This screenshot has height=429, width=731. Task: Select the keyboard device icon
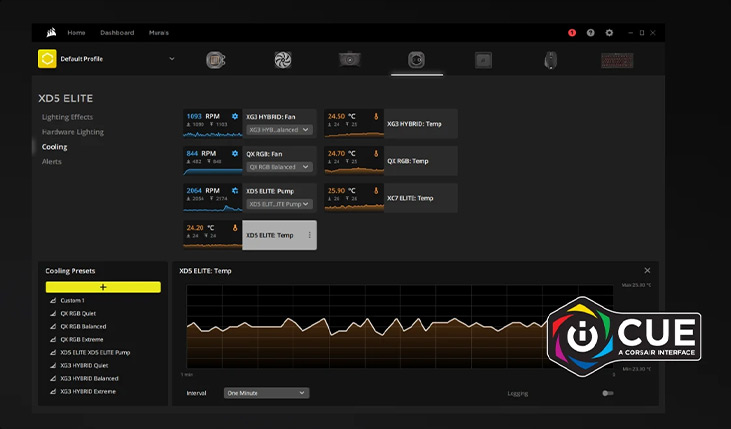[617, 59]
